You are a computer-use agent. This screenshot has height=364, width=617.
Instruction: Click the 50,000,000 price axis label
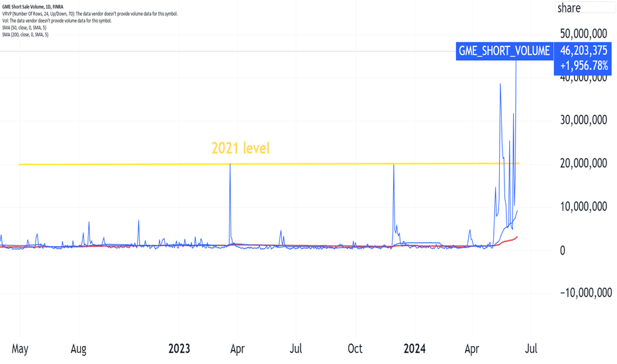[583, 34]
